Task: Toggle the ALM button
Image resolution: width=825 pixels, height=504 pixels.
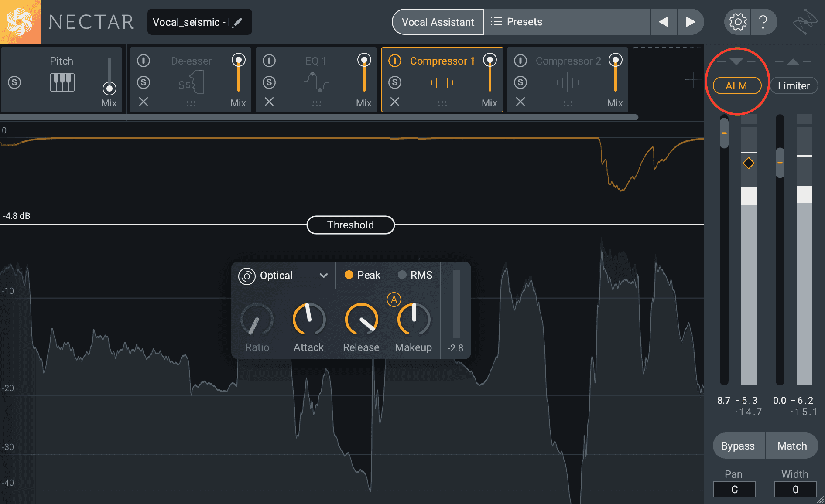Action: click(x=737, y=85)
